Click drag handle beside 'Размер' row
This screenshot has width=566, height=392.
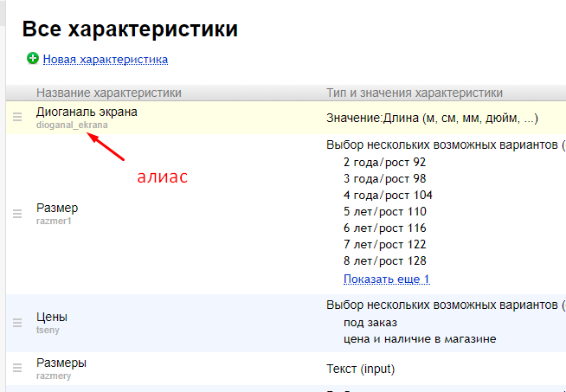(x=17, y=214)
